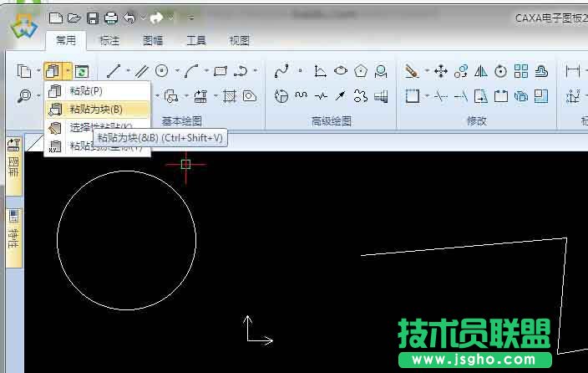
Task: Select the Trim tool
Action: pyautogui.click(x=441, y=96)
